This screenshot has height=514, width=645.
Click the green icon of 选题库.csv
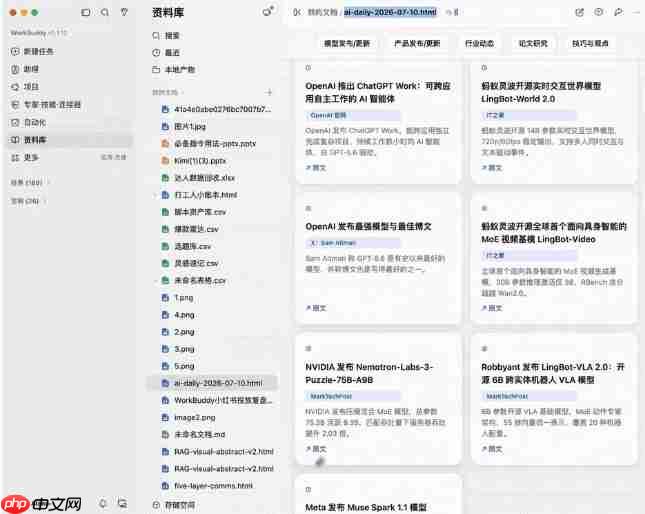click(x=165, y=246)
